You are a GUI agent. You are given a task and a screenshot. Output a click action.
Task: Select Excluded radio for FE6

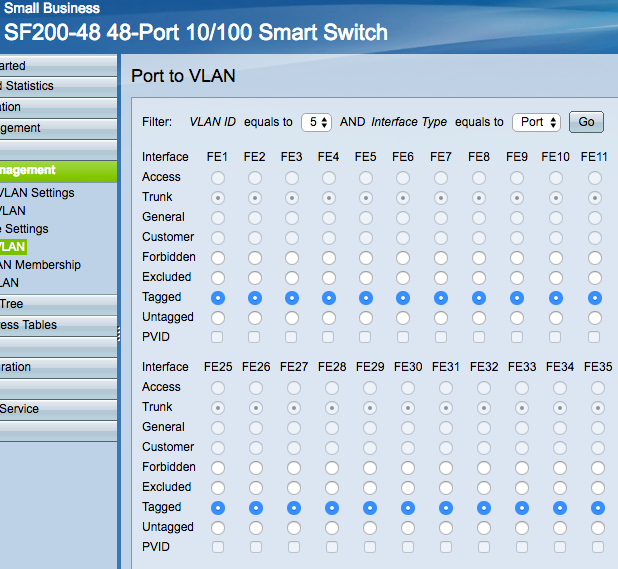click(403, 278)
